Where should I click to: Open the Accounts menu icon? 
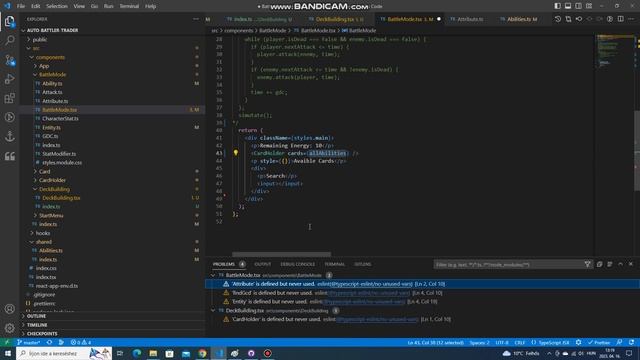point(9,309)
